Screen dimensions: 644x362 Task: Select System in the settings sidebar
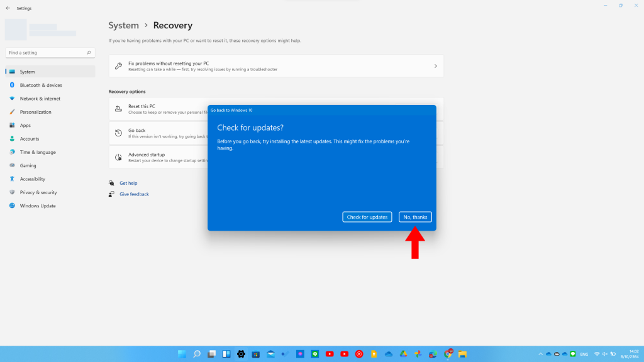click(50, 72)
